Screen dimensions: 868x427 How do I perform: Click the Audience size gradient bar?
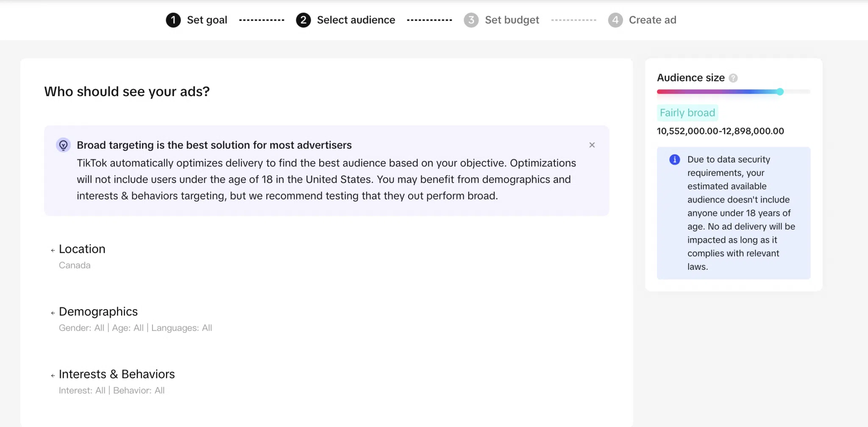pyautogui.click(x=733, y=91)
